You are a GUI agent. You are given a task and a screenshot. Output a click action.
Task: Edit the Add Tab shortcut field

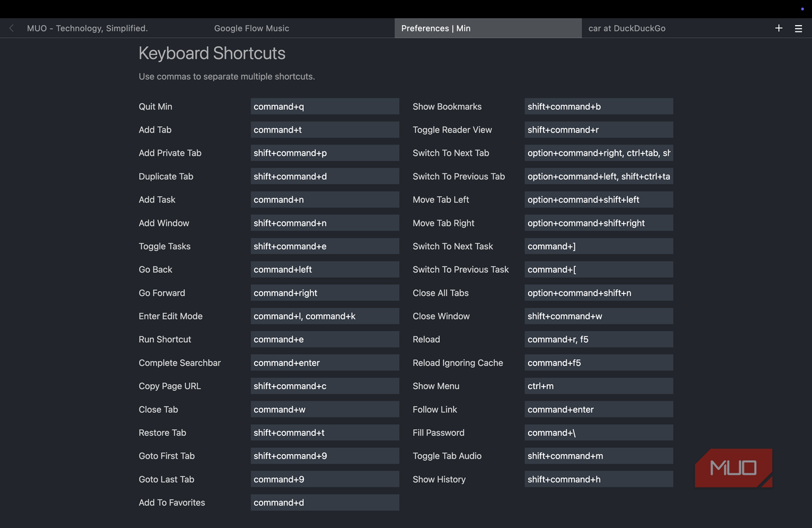[x=325, y=129]
